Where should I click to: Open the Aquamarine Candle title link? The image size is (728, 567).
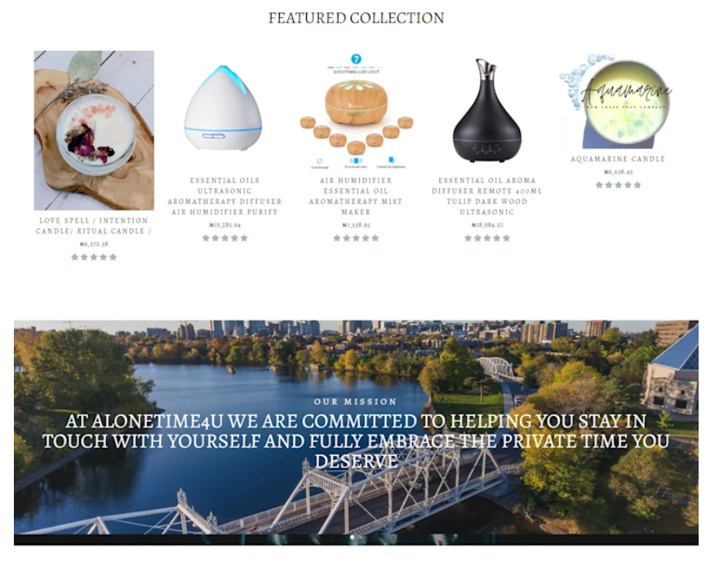pos(618,159)
